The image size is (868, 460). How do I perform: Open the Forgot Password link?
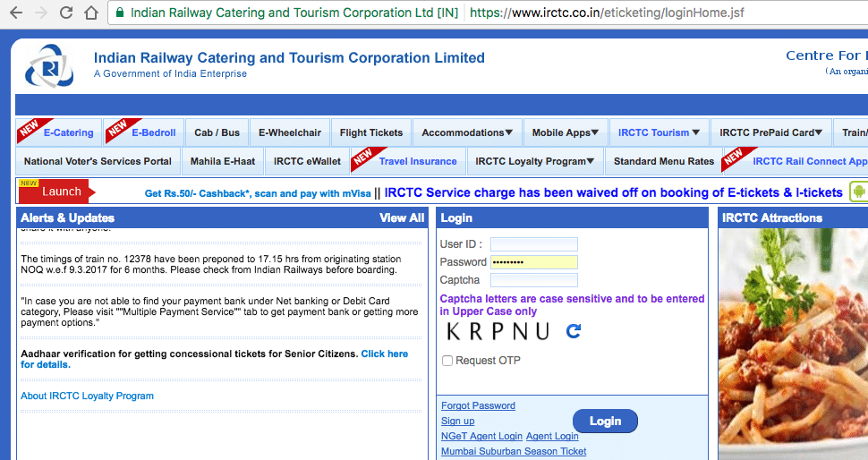click(x=478, y=405)
